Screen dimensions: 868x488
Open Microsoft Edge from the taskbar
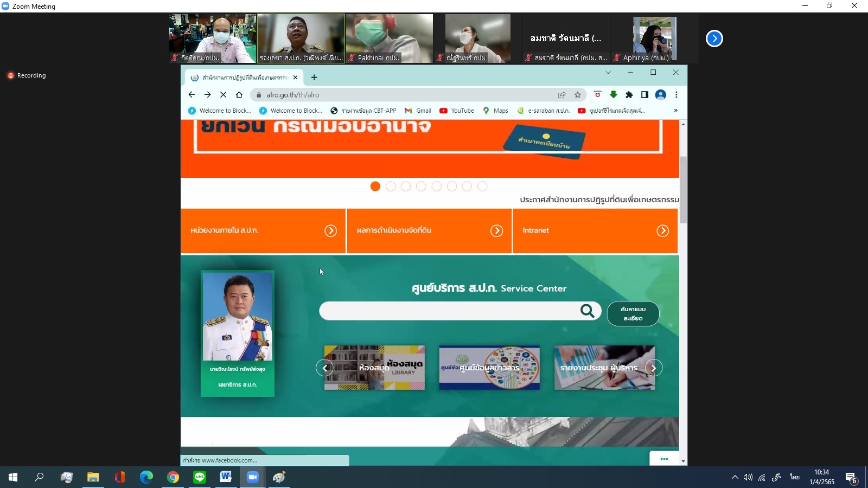point(146,477)
